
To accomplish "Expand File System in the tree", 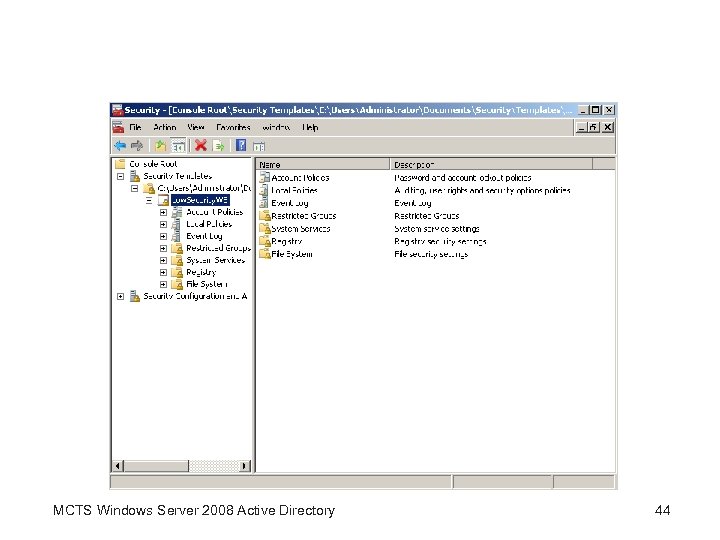I will coord(163,284).
